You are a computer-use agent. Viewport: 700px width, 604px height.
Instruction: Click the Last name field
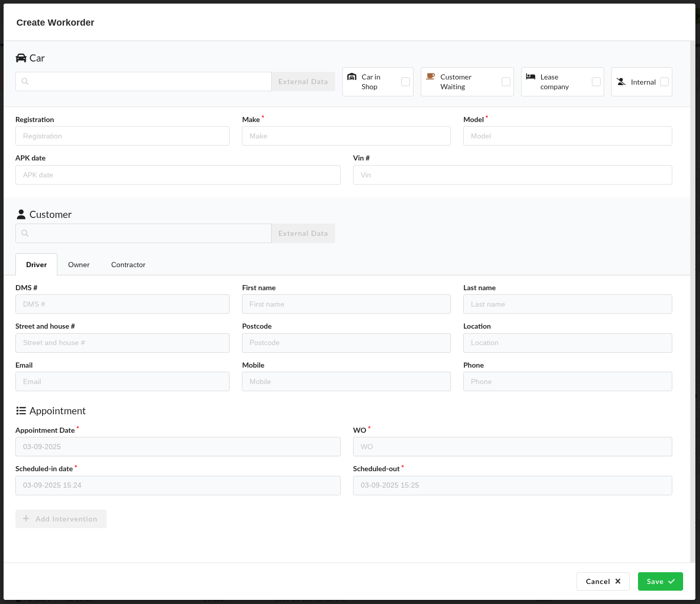click(568, 304)
